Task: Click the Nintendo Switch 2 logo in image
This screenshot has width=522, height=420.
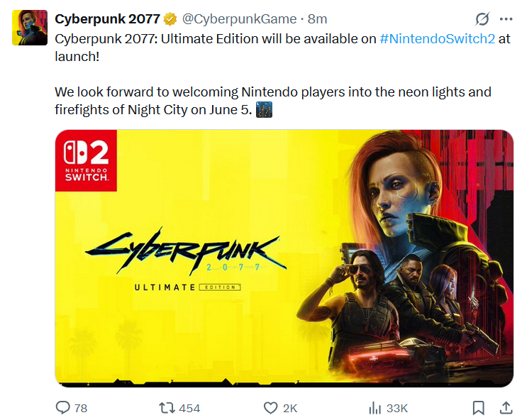Action: [87, 160]
